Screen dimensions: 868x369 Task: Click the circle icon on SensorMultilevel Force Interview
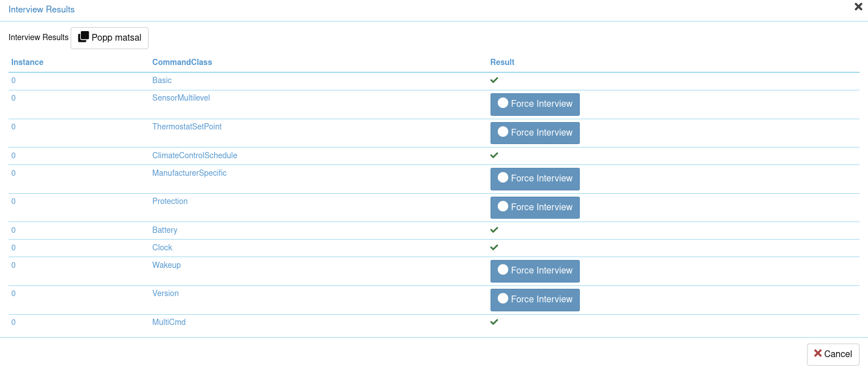[x=503, y=103]
